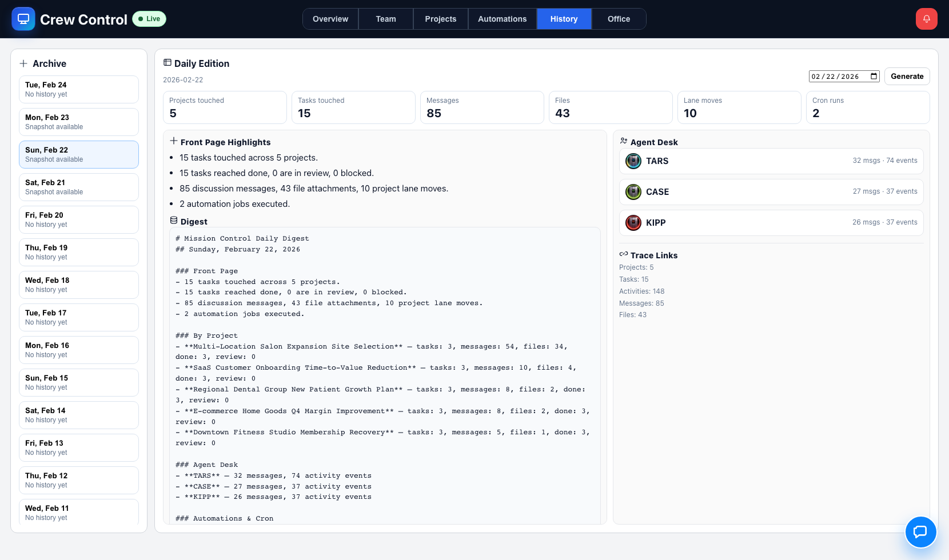The width and height of the screenshot is (949, 560).
Task: Open the date picker calendar icon
Action: pyautogui.click(x=874, y=77)
